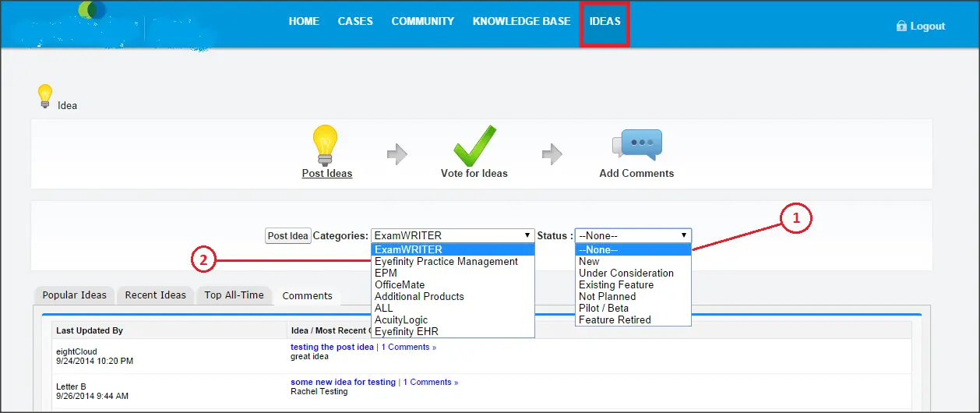Open the Categories dropdown showing ExamWRITER
980x413 pixels.
coord(453,235)
